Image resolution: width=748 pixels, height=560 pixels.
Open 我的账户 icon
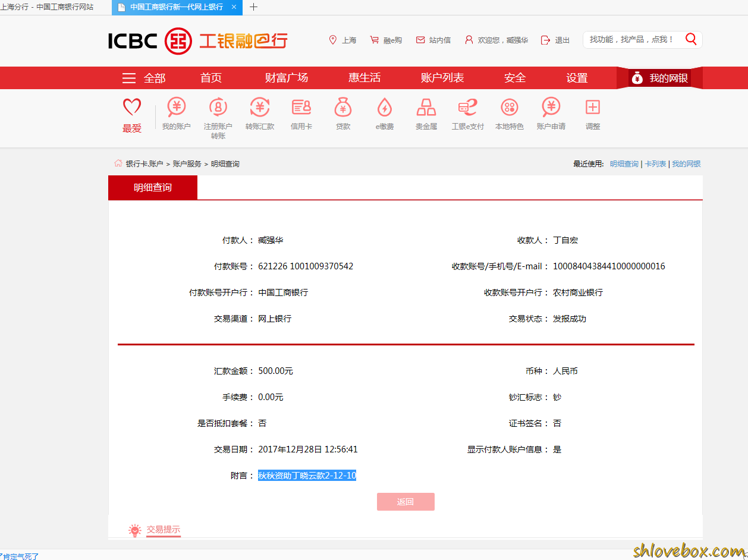point(177,107)
